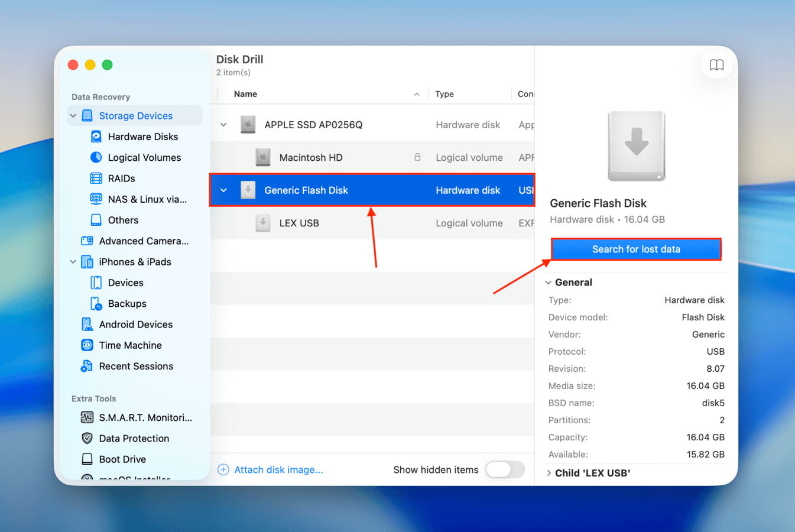Collapse the Generic Flash Disk entry
795x532 pixels.
pos(223,190)
